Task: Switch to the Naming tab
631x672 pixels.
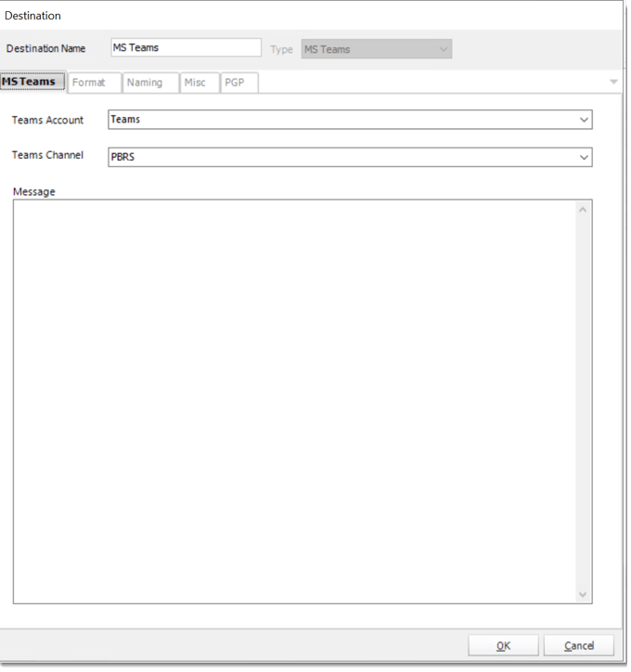Action: click(150, 83)
